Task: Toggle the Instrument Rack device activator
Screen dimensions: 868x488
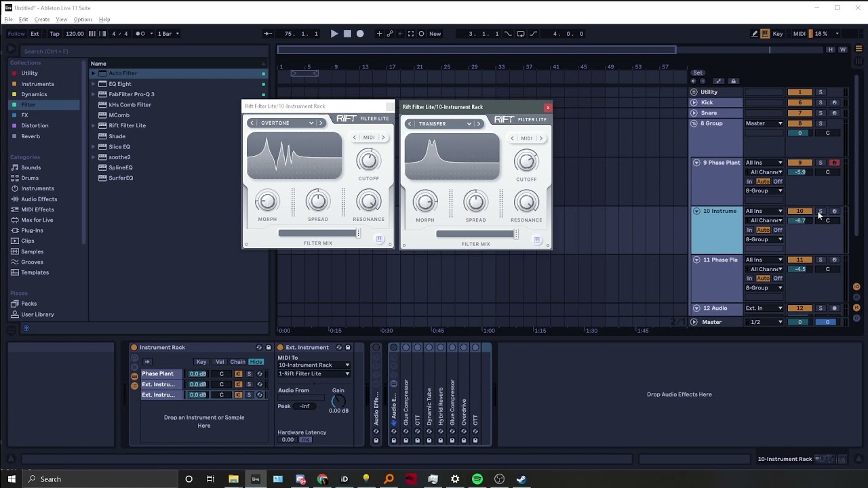Action: click(x=134, y=348)
